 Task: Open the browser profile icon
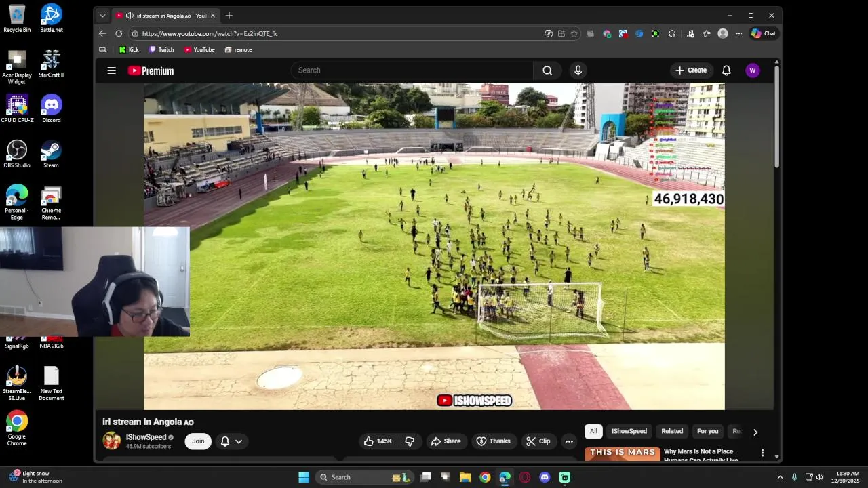click(x=723, y=33)
